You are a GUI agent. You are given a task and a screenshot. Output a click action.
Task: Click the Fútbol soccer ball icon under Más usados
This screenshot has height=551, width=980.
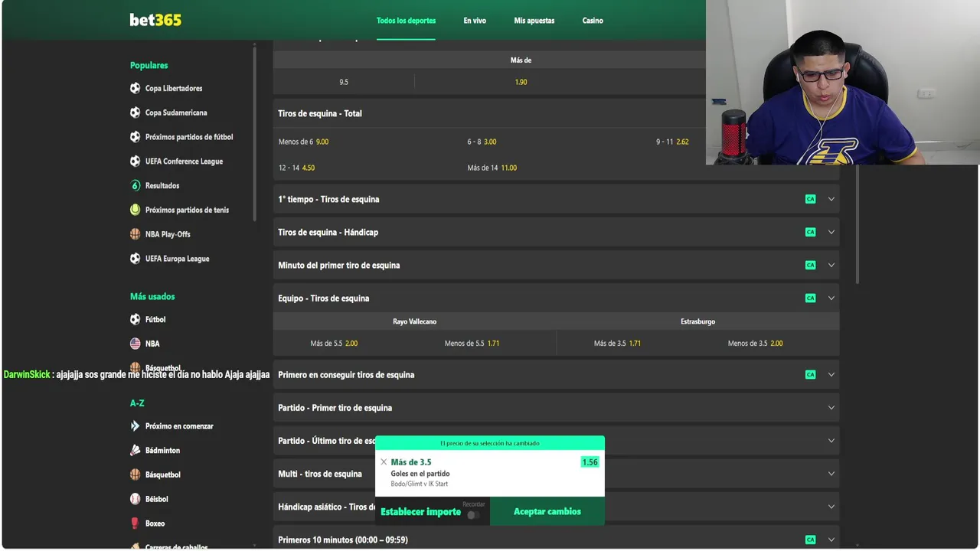[135, 319]
